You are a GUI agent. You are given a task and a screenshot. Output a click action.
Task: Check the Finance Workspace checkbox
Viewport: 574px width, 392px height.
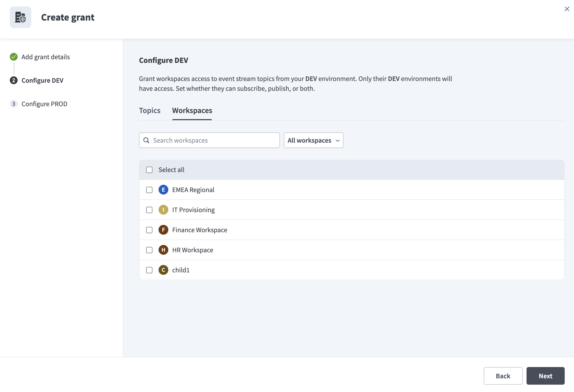coord(149,230)
